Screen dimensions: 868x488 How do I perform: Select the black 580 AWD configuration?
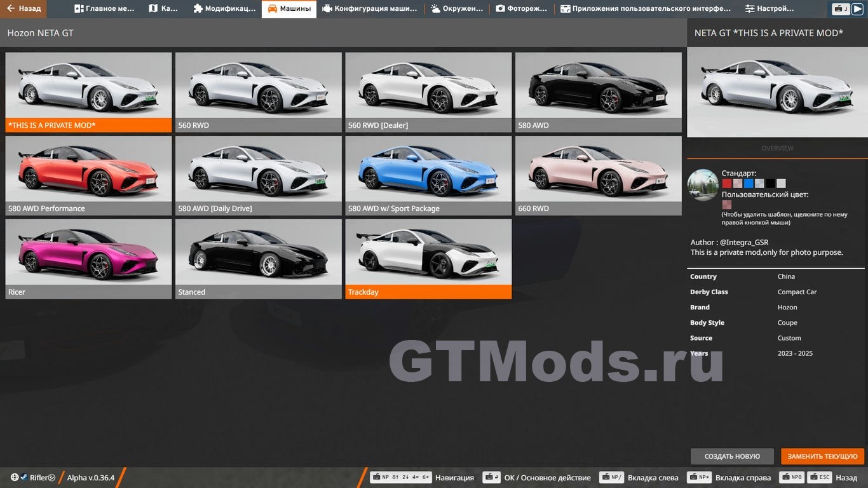pyautogui.click(x=598, y=92)
